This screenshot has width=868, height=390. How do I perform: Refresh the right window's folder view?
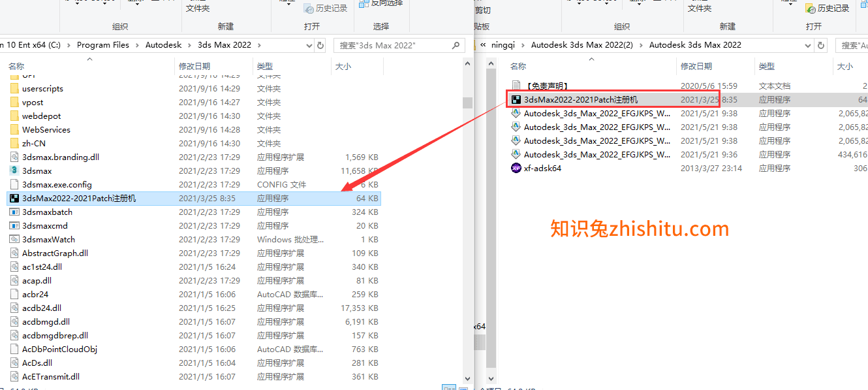[822, 46]
